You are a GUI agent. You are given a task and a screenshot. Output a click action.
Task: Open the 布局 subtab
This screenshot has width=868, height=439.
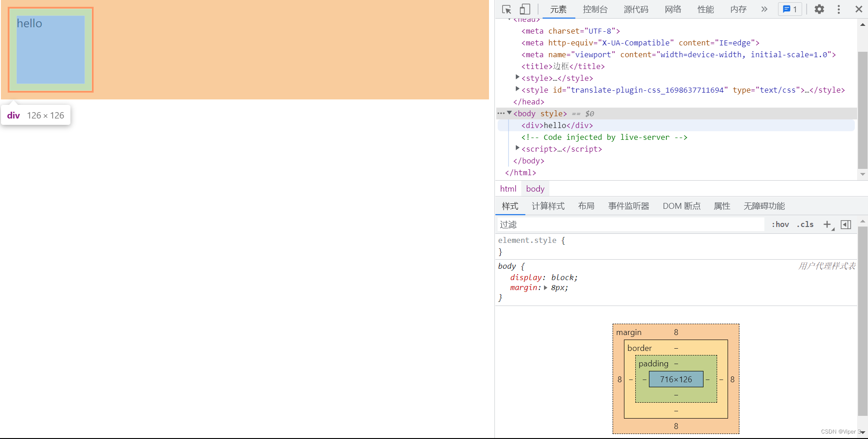click(586, 206)
